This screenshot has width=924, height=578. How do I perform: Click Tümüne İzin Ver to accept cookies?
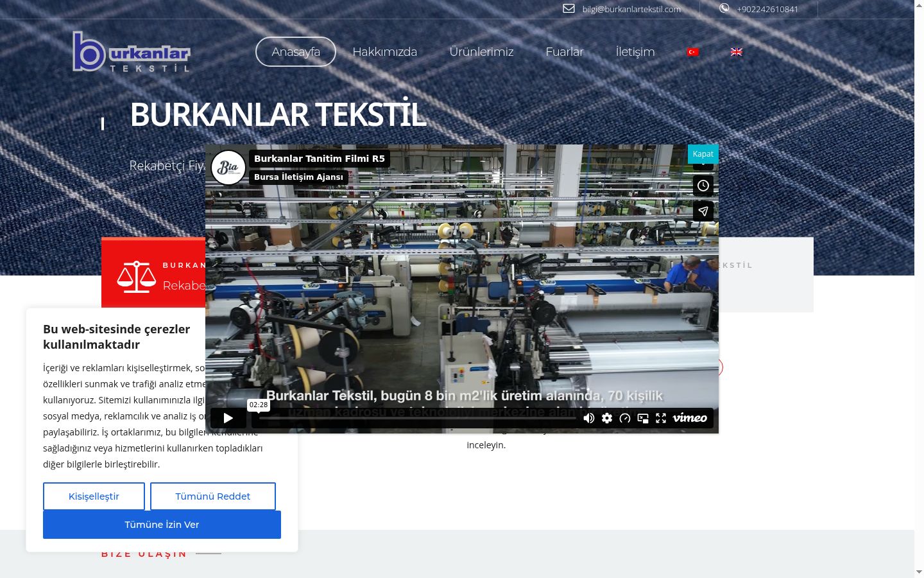pos(162,525)
